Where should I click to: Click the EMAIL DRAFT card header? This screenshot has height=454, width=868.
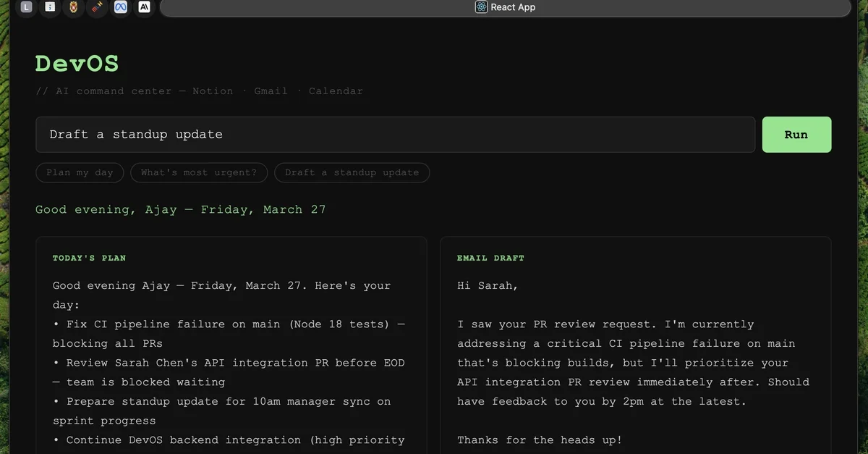(490, 258)
